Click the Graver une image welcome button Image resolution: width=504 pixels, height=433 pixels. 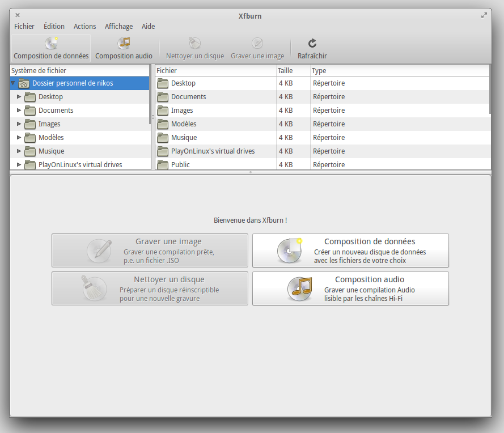150,251
